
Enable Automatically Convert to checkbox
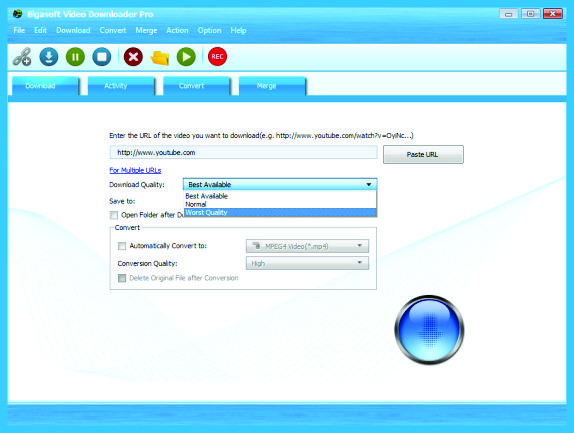122,246
